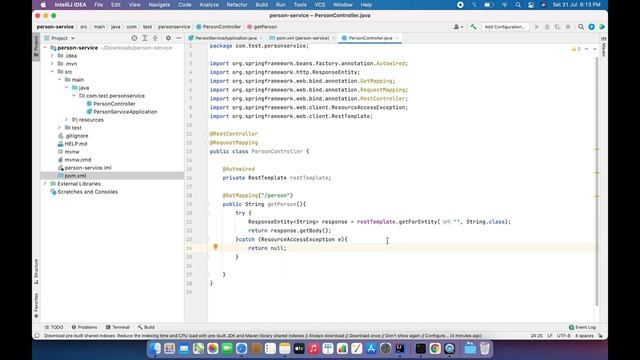Open Finder from the Dock
640x360 pixels.
click(x=155, y=349)
